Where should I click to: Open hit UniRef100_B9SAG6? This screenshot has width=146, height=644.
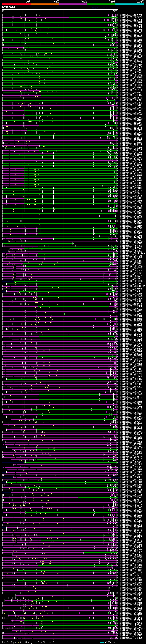tap(131, 20)
